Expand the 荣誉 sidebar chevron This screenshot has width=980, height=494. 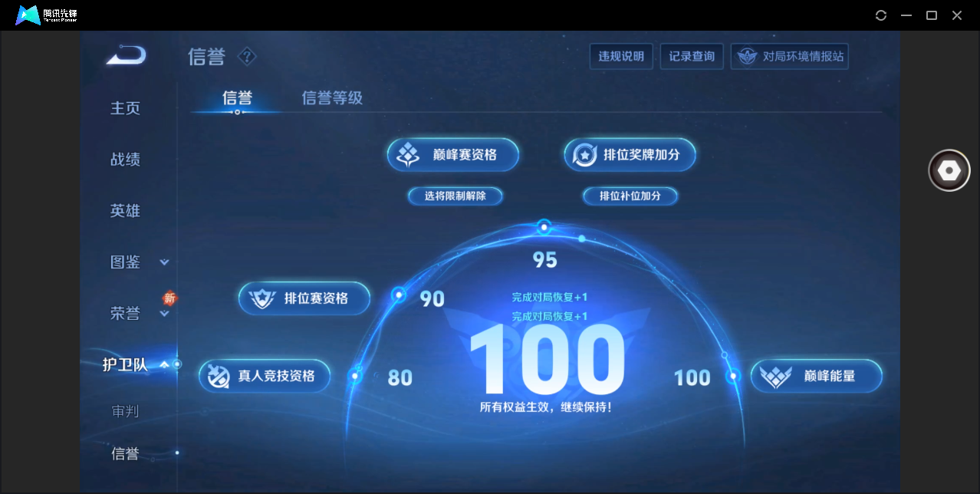(x=164, y=314)
